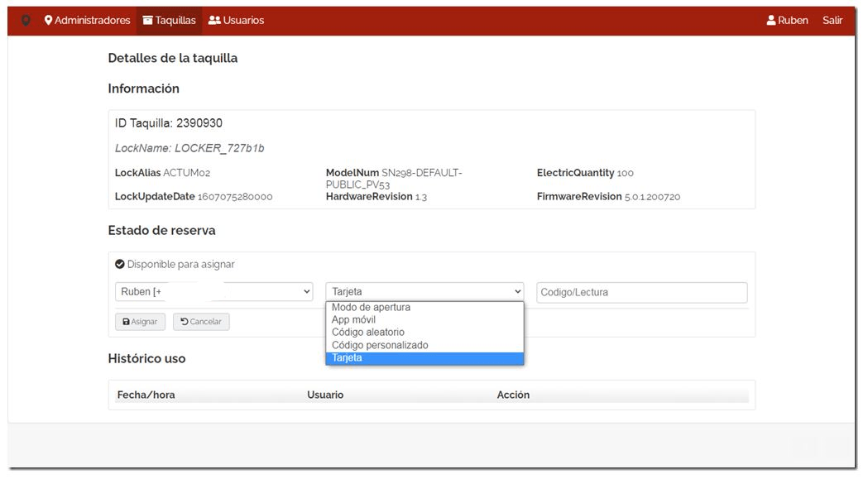Click the undo arrow icon on Cancelar
Screen dimensions: 868x479
coord(185,322)
